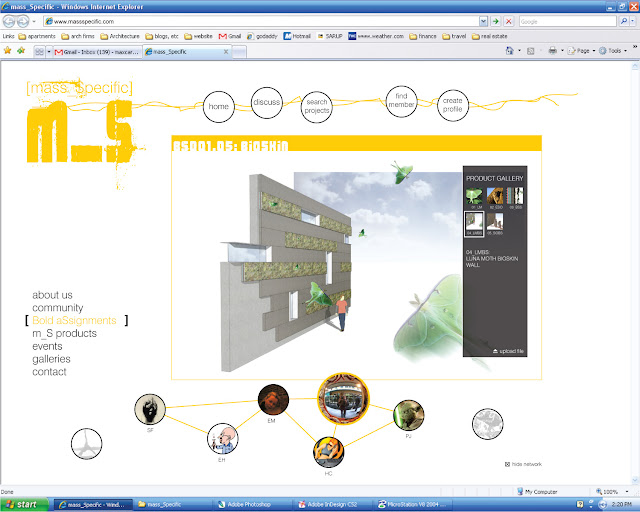This screenshot has width=640, height=512.
Task: Select the fifth wall gallery thumbnail
Action: (495, 222)
